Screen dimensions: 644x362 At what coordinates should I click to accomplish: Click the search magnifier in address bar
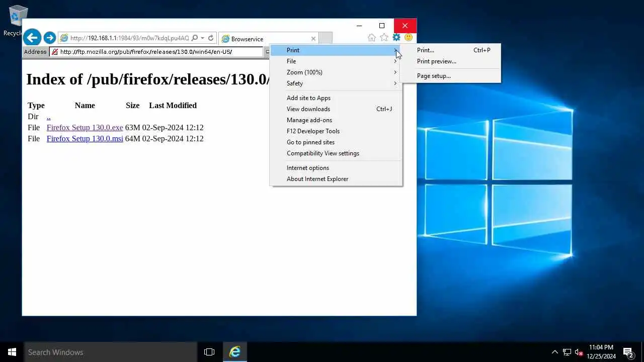point(195,38)
